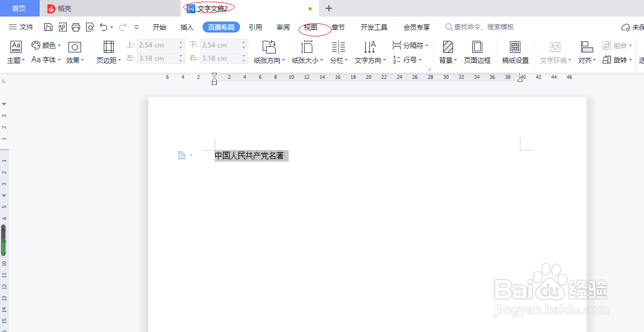Open the 主题 (theme) gallery
The width and height of the screenshot is (644, 332).
pyautogui.click(x=15, y=52)
